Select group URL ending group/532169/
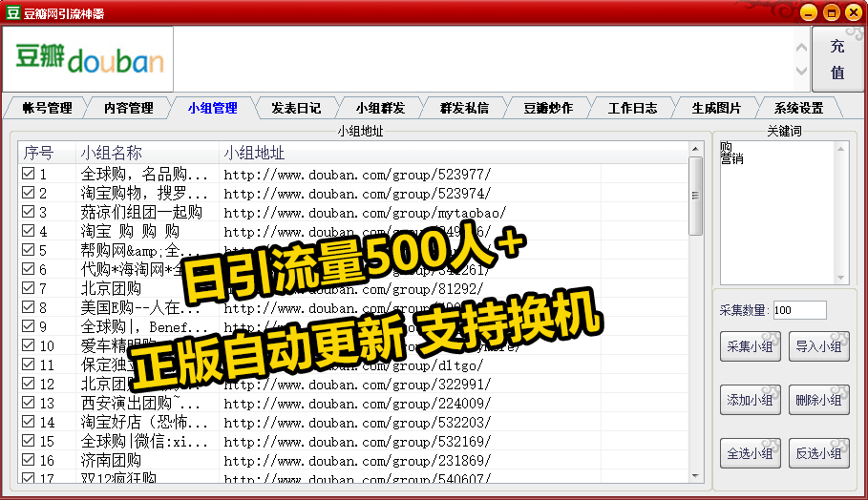Screen dimensions: 868x500 click(x=357, y=442)
